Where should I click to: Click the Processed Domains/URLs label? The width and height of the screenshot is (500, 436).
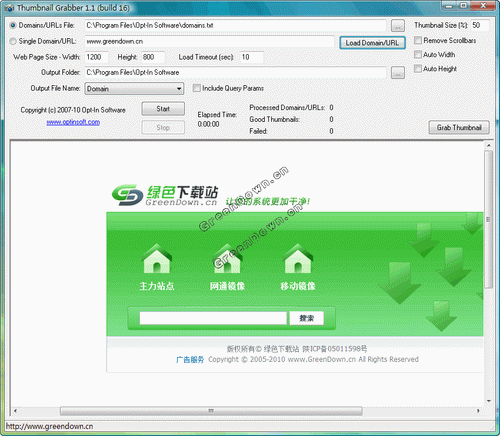click(287, 108)
